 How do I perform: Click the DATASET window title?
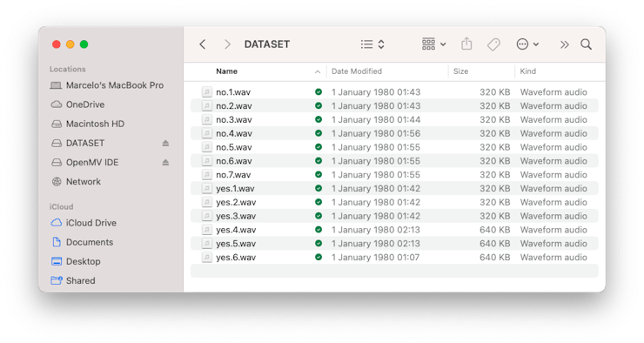pos(267,44)
